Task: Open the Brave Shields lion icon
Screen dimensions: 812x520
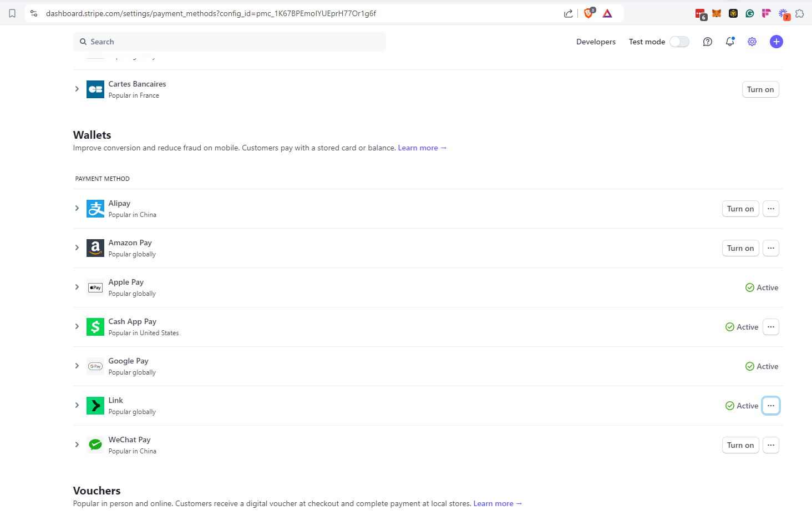Action: pos(589,13)
